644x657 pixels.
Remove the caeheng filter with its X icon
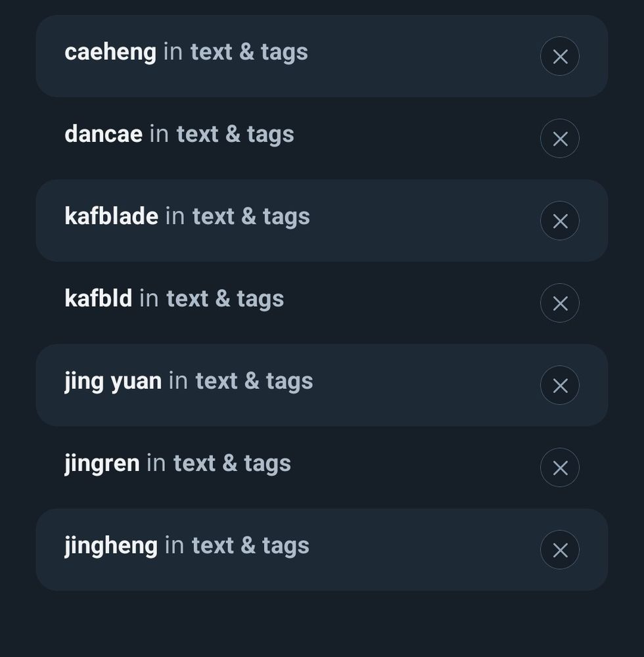click(560, 56)
